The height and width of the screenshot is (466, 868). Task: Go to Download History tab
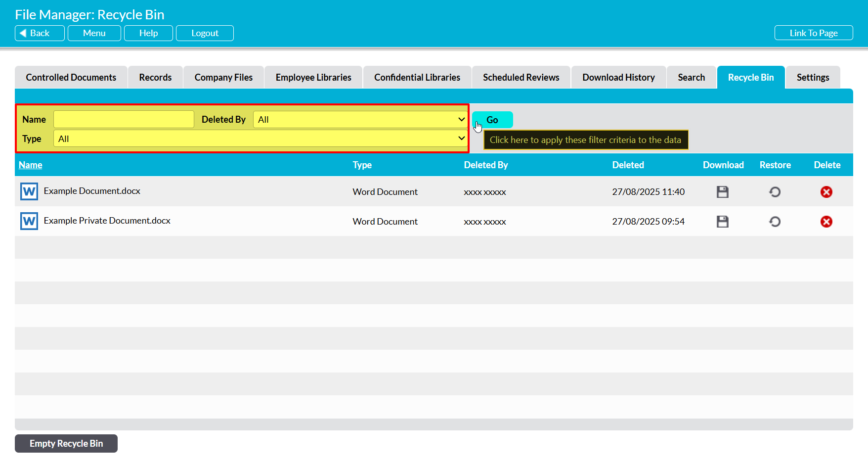[x=618, y=78]
